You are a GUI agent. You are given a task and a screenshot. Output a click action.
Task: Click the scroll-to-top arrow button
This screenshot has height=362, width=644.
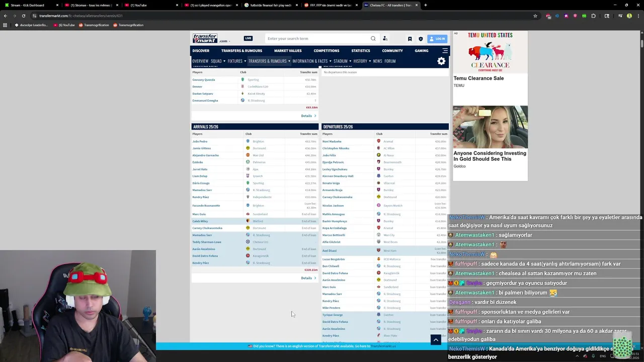pyautogui.click(x=436, y=340)
